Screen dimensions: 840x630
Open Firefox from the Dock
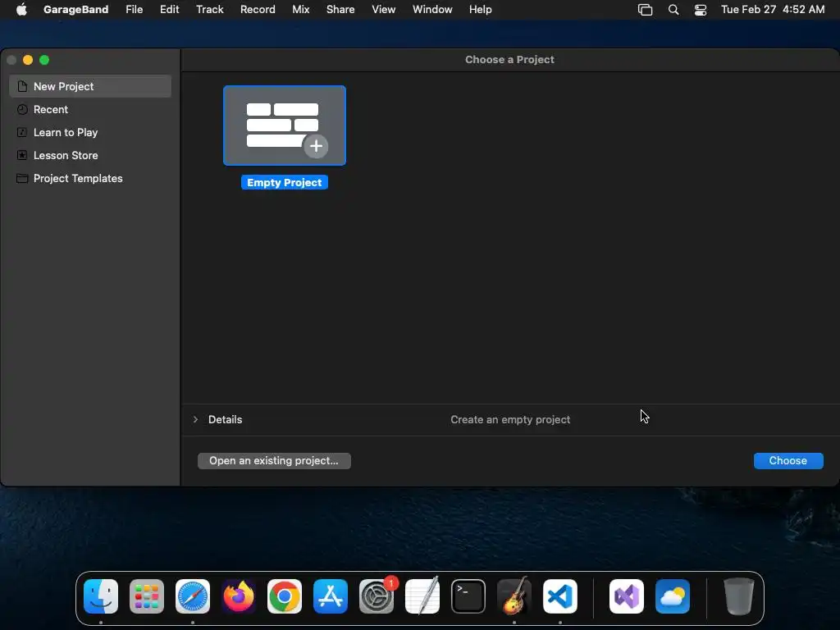[239, 596]
